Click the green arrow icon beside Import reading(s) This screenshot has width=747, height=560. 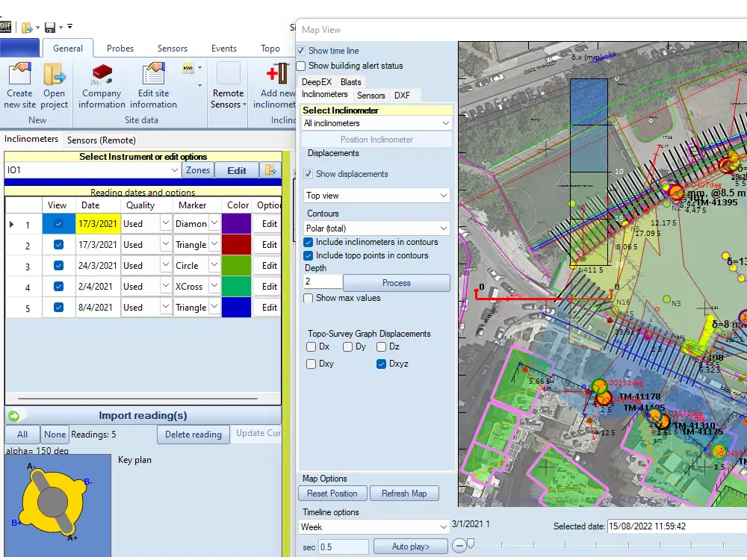[15, 416]
